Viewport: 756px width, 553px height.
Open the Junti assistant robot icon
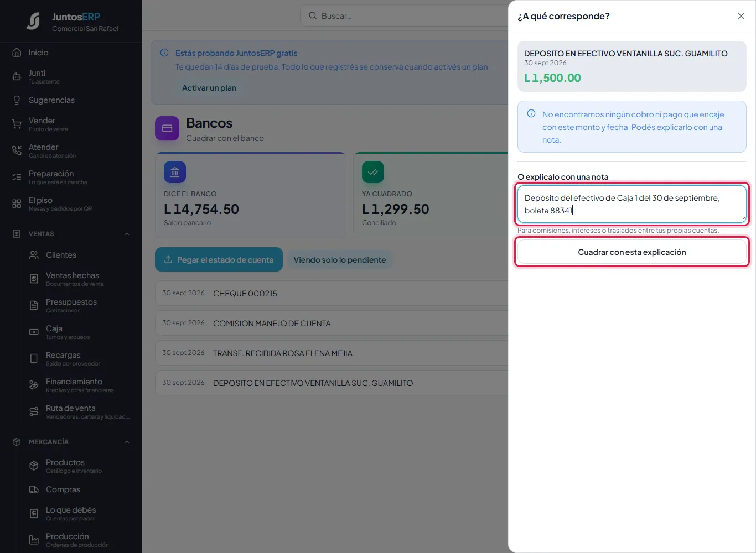click(x=17, y=77)
